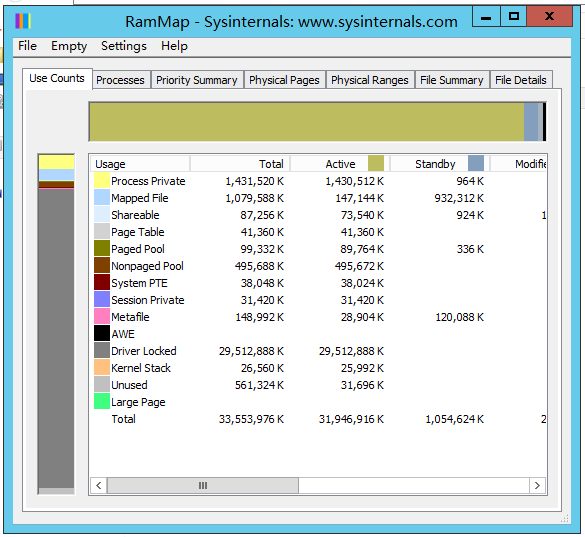Click the black AWE color swatch
Screen dimensions: 585x537
click(101, 334)
